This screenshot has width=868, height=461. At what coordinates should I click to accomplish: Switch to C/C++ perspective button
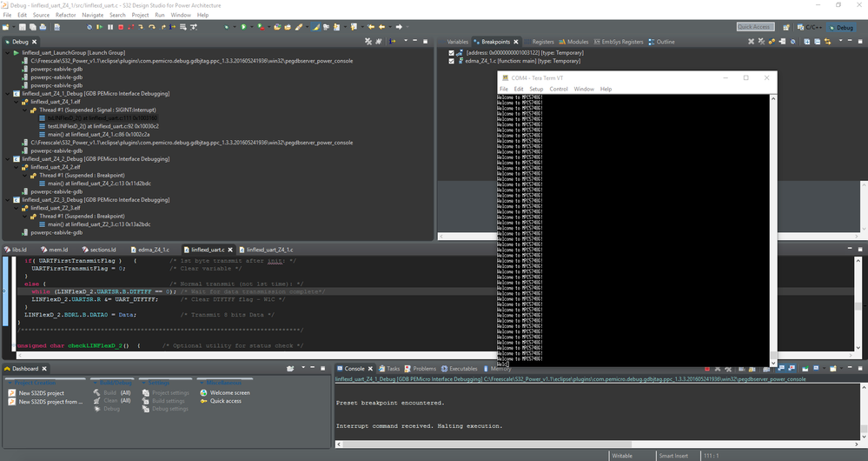pos(810,27)
